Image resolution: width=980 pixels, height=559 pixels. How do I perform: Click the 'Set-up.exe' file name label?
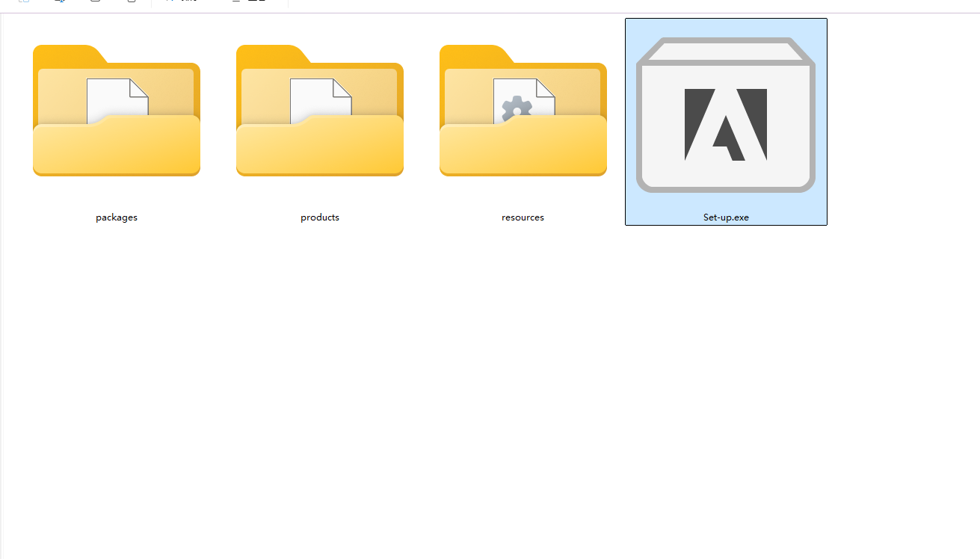(726, 217)
